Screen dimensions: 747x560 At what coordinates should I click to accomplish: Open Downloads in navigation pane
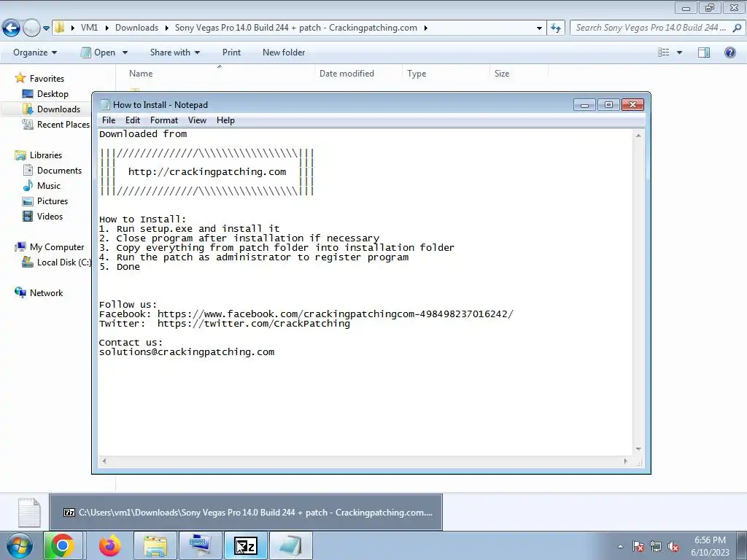52,109
